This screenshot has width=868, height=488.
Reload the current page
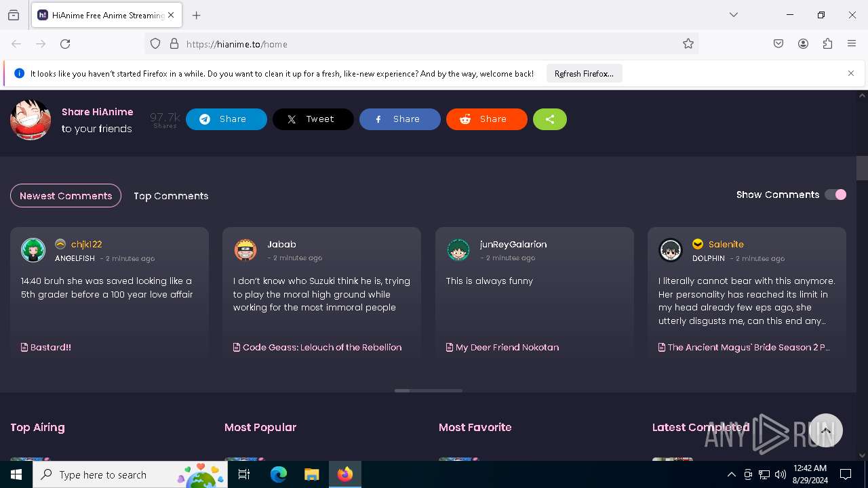pos(65,44)
